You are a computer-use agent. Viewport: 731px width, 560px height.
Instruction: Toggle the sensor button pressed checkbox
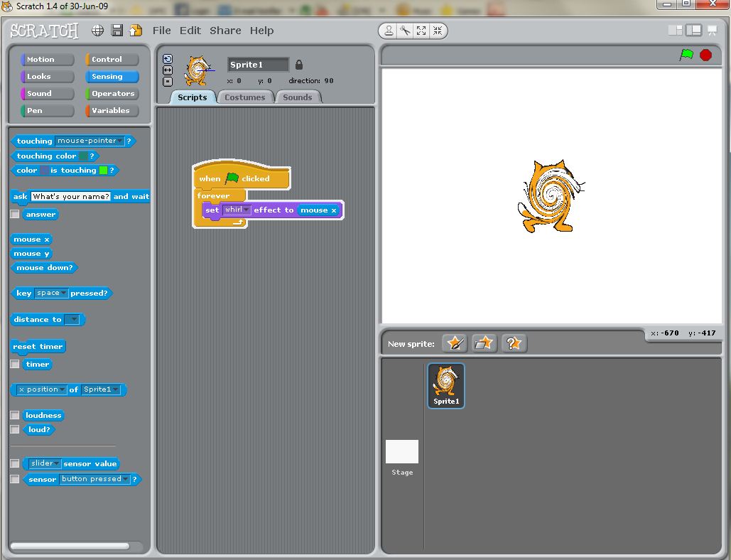pyautogui.click(x=15, y=479)
